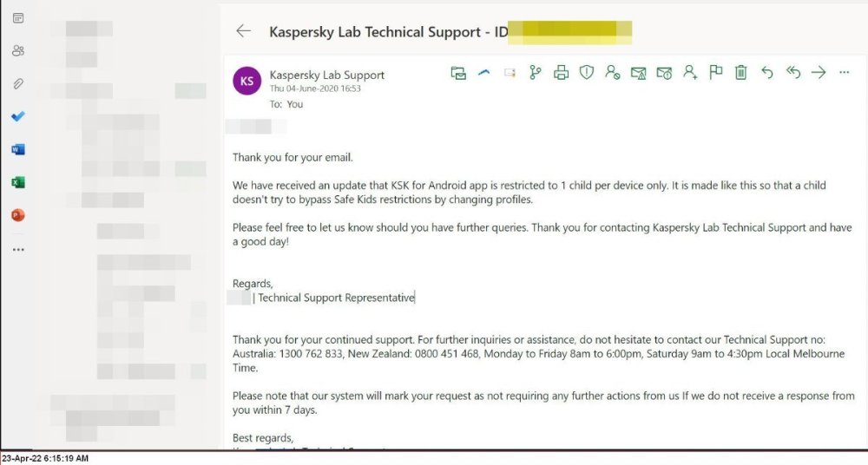Expand more apps ellipsis in left rail
The height and width of the screenshot is (465, 868).
[x=18, y=249]
